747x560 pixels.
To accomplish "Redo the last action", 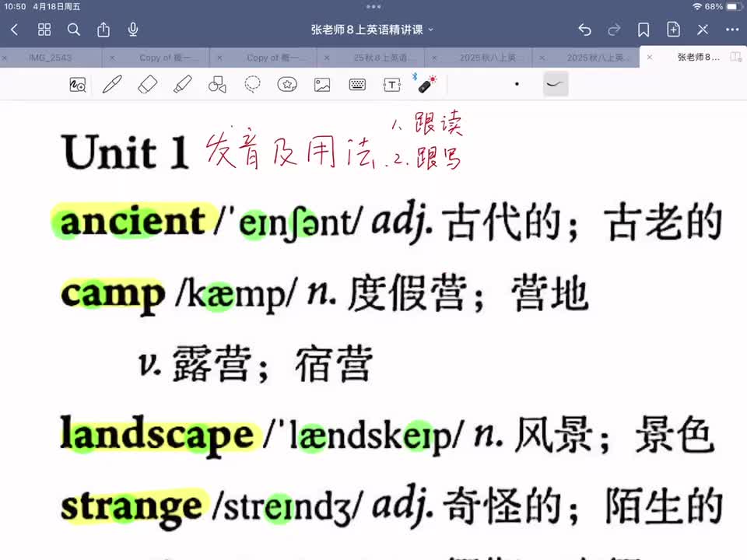I will tap(614, 30).
